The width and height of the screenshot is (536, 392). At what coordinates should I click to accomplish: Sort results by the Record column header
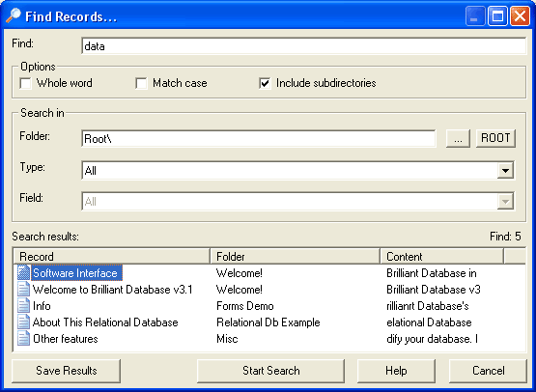[111, 256]
